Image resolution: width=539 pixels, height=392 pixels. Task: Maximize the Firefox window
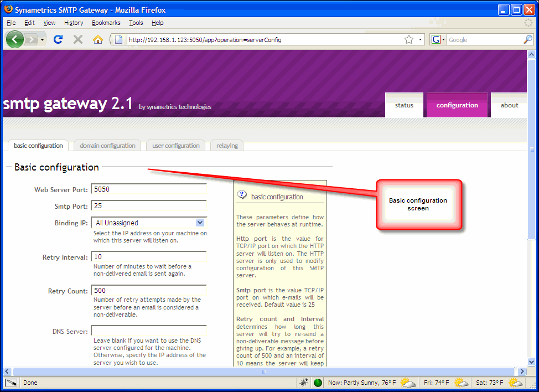pyautogui.click(x=516, y=9)
